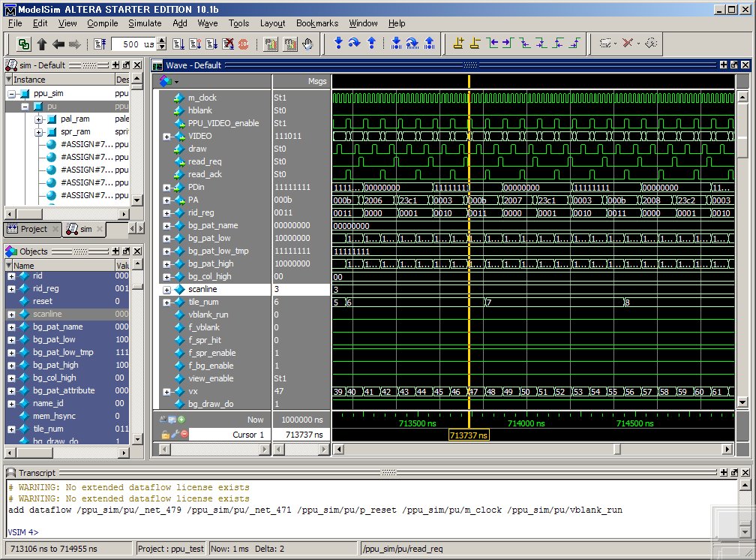Viewport: 756px width, 560px height.
Task: Expand the VIDEO signal in the wave list
Action: (166, 137)
